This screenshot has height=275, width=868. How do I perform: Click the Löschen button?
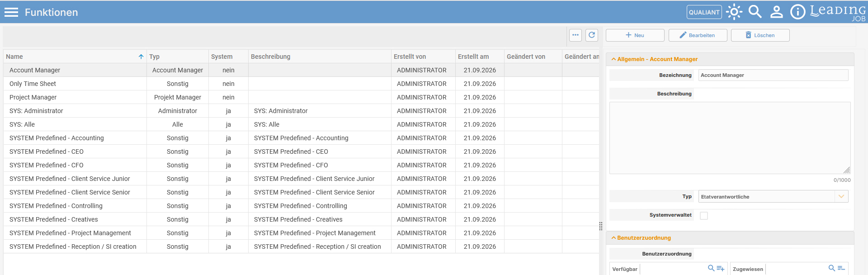click(760, 35)
